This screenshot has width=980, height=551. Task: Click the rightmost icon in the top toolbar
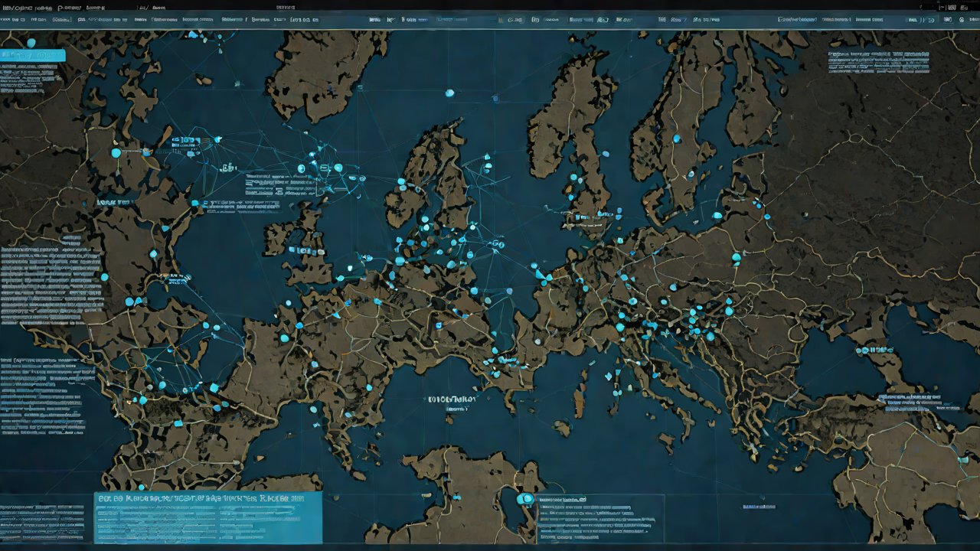click(962, 20)
